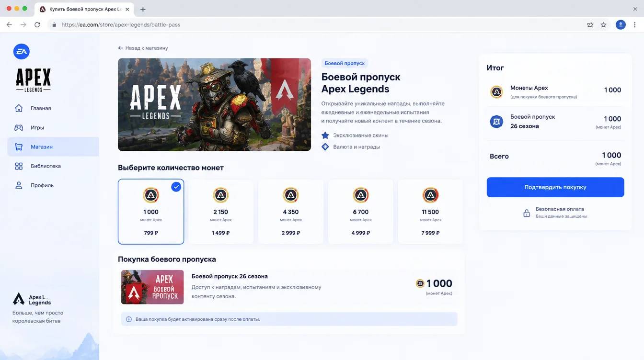
Task: Click the Игры gamepad icon
Action: 19,128
